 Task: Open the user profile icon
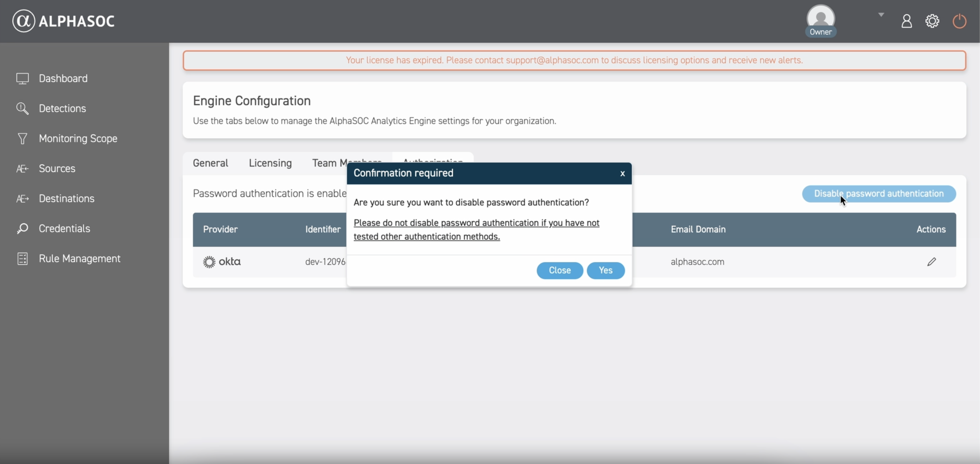[907, 21]
